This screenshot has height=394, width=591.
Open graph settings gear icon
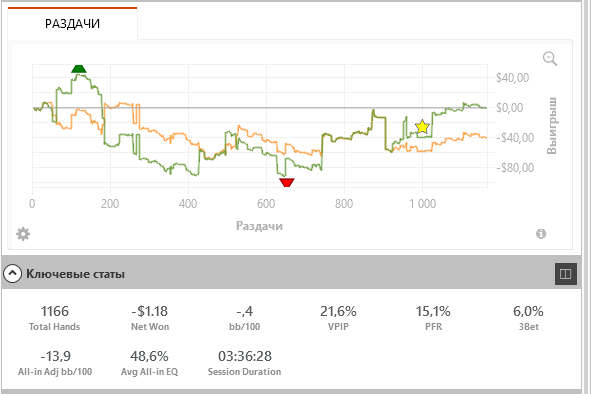[x=23, y=234]
